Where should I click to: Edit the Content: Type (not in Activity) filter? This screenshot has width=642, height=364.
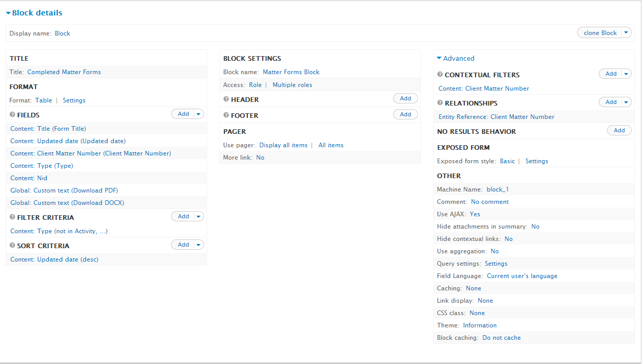tap(59, 231)
